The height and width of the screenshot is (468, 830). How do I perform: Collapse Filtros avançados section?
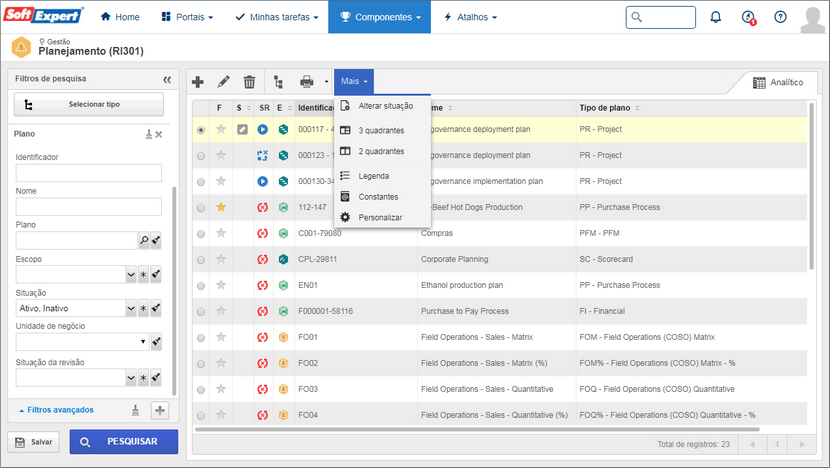(x=56, y=410)
